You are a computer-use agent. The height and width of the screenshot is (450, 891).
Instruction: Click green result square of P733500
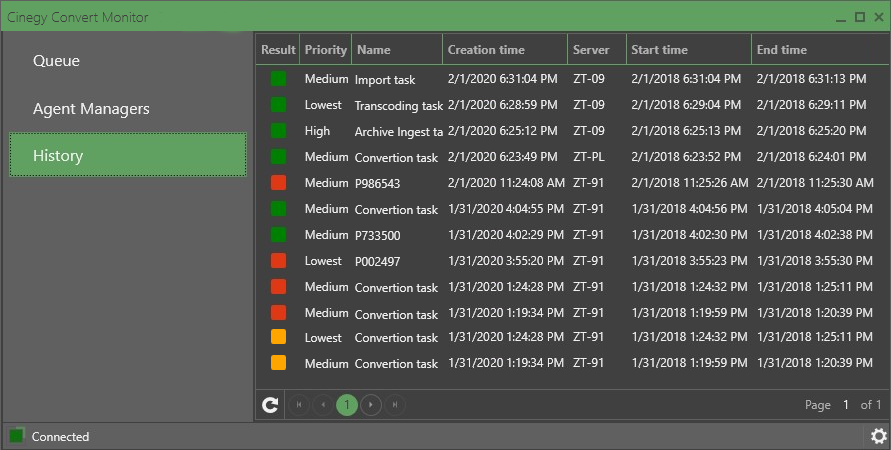278,235
